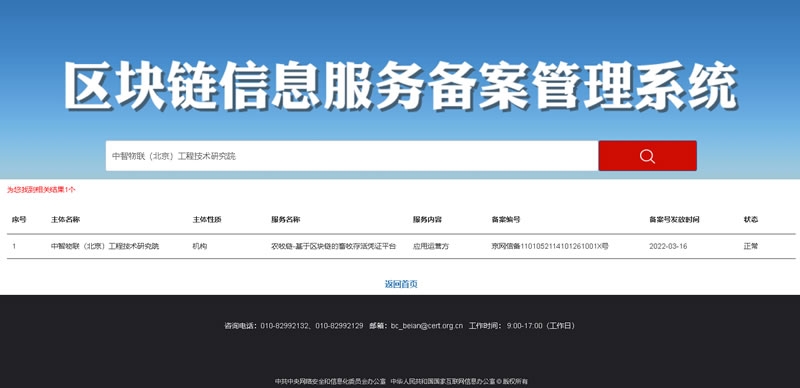Click the footer phone number 010-82992132
The width and height of the screenshot is (800, 388).
pyautogui.click(x=285, y=326)
